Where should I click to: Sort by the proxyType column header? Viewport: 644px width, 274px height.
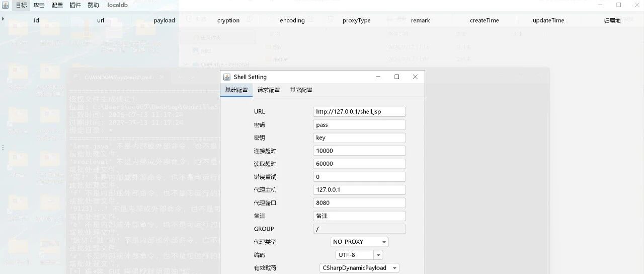pyautogui.click(x=356, y=21)
